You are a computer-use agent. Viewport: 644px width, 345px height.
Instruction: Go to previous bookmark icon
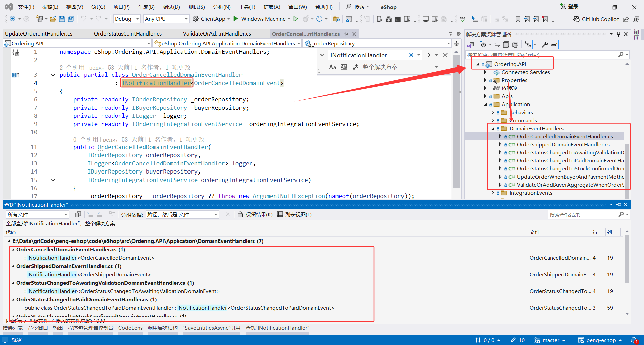(527, 19)
